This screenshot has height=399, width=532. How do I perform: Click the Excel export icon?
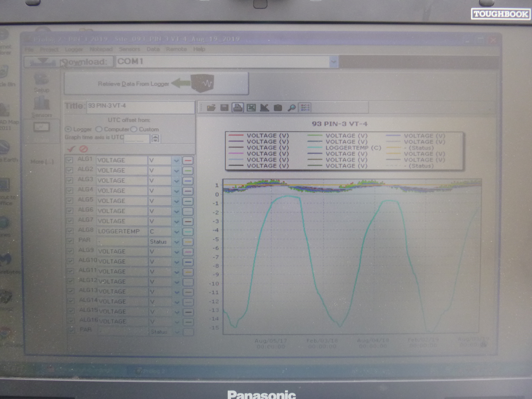(x=251, y=108)
